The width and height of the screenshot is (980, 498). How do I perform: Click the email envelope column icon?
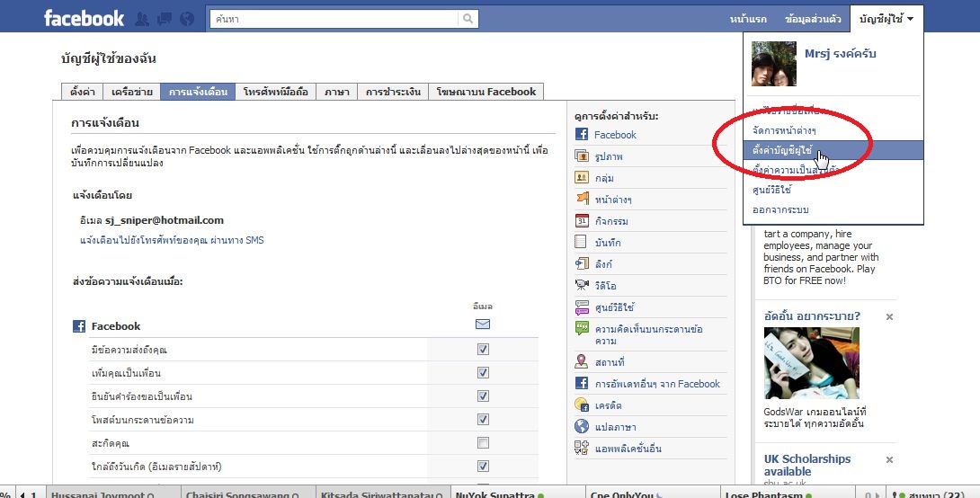pos(483,324)
